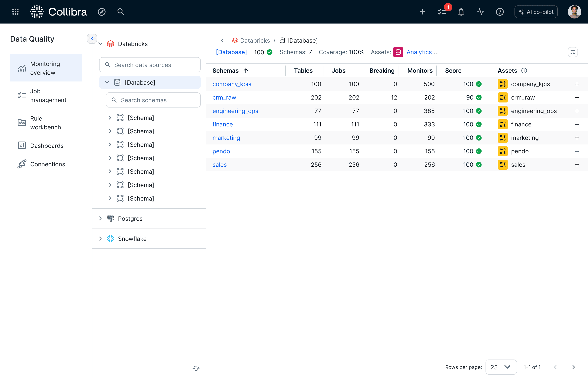
Task: Open the activity pulse icon
Action: click(480, 12)
